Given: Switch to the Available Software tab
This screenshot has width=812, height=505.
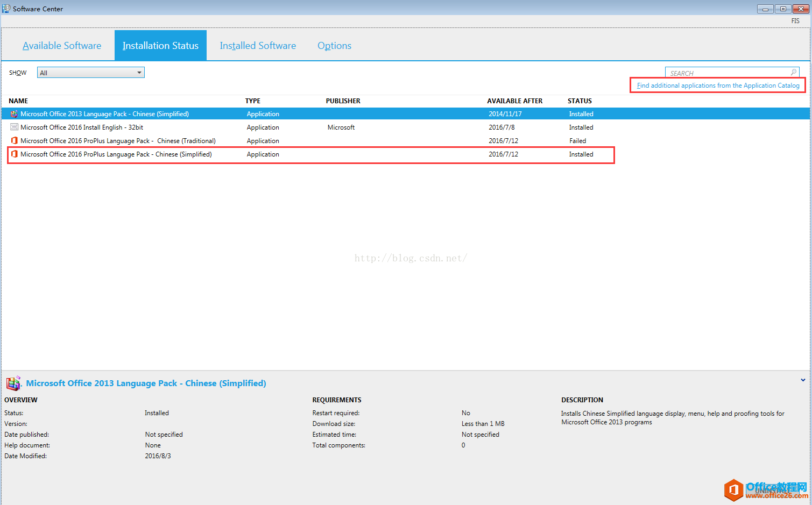Looking at the screenshot, I should click(62, 46).
